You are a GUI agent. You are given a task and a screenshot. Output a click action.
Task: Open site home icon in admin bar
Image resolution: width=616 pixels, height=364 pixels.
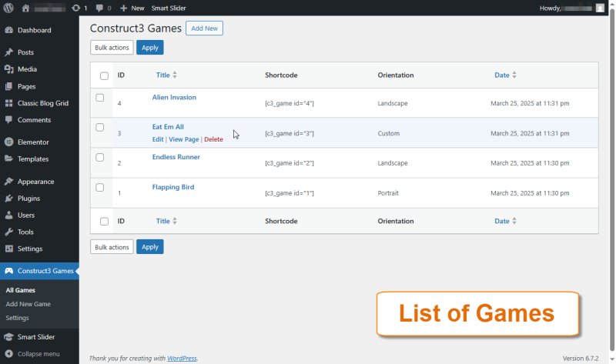click(x=25, y=8)
